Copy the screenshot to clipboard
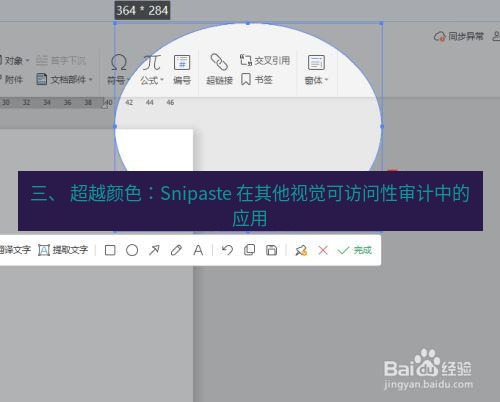 249,250
